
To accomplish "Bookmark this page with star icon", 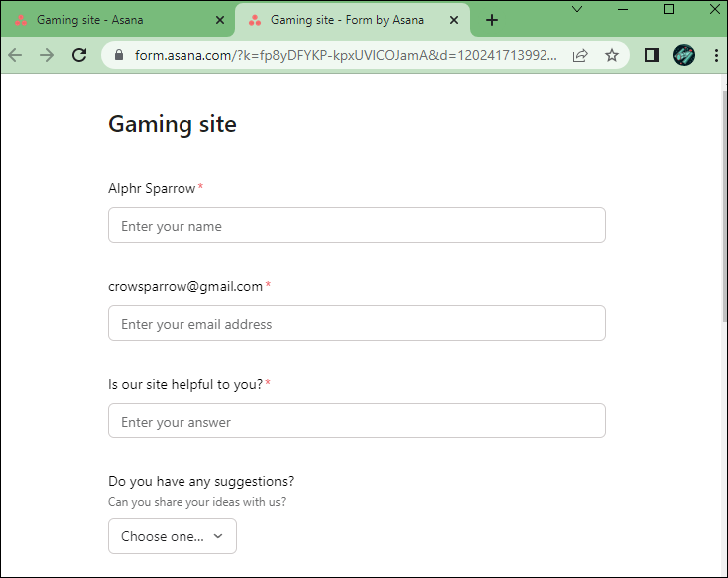I will coord(611,56).
